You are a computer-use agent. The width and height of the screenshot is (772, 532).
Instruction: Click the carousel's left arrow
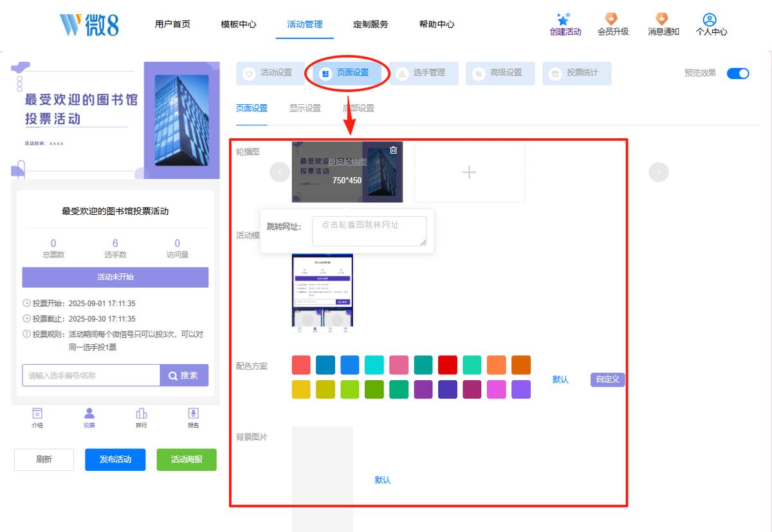coord(280,172)
